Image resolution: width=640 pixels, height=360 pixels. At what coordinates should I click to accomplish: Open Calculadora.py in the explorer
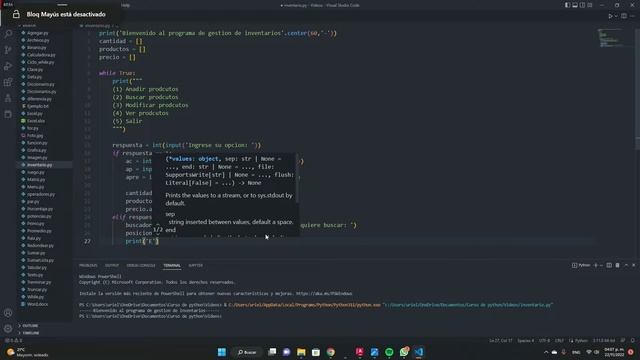(41, 55)
